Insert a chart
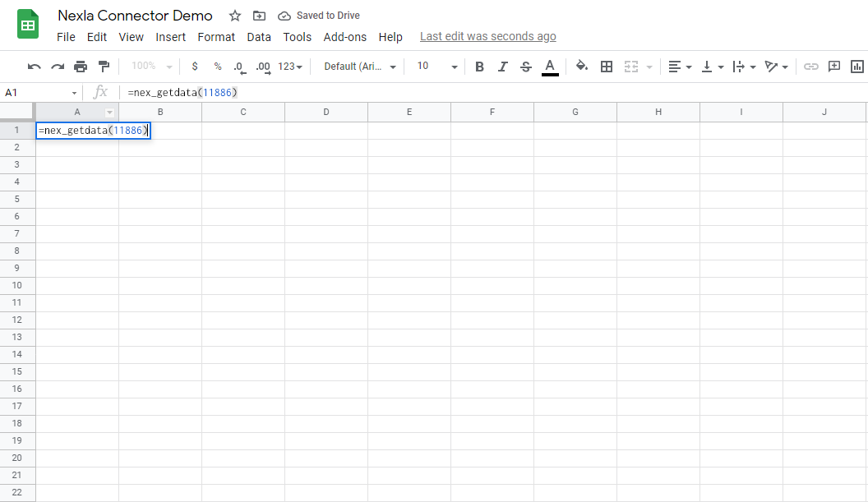The image size is (868, 502). tap(857, 67)
